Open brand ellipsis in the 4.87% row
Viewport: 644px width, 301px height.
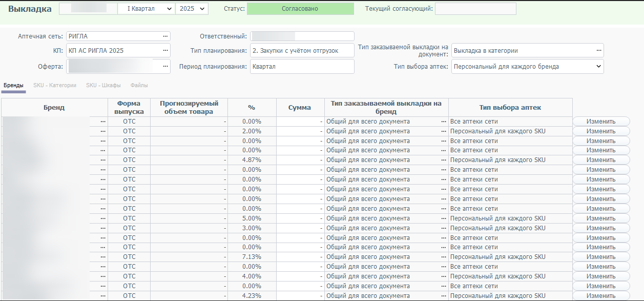[x=103, y=160]
